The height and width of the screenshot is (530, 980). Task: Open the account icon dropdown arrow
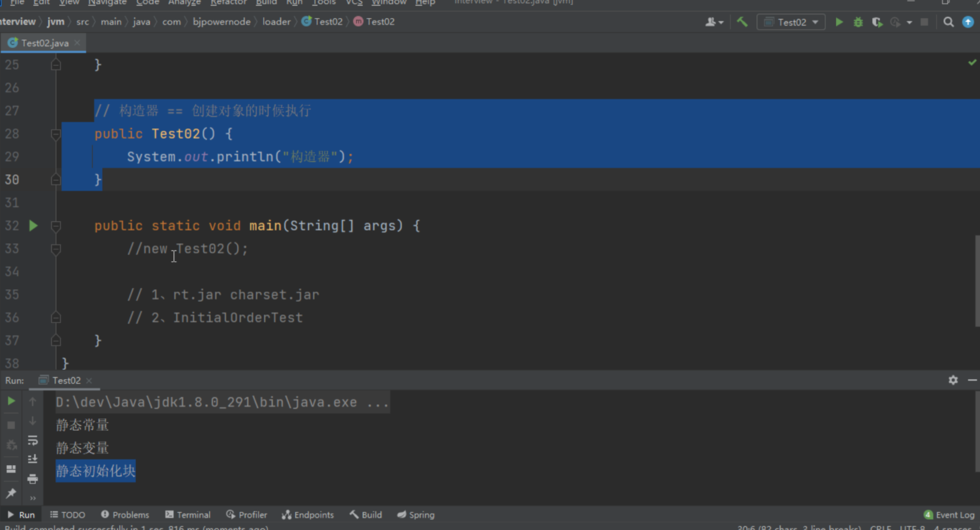pos(721,22)
